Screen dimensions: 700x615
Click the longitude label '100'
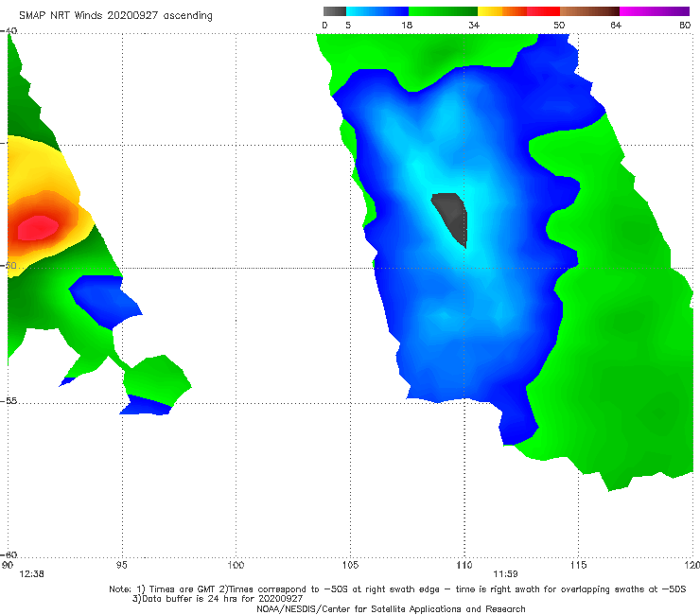click(x=236, y=566)
